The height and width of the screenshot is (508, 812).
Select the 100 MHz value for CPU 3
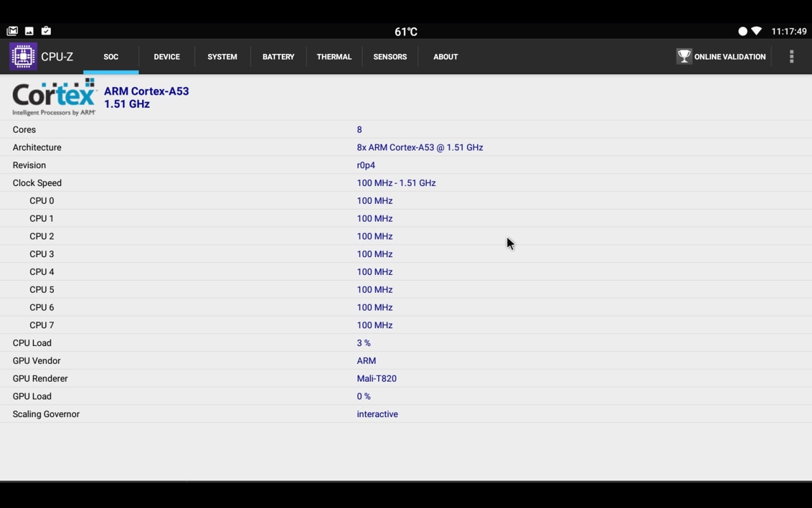375,254
